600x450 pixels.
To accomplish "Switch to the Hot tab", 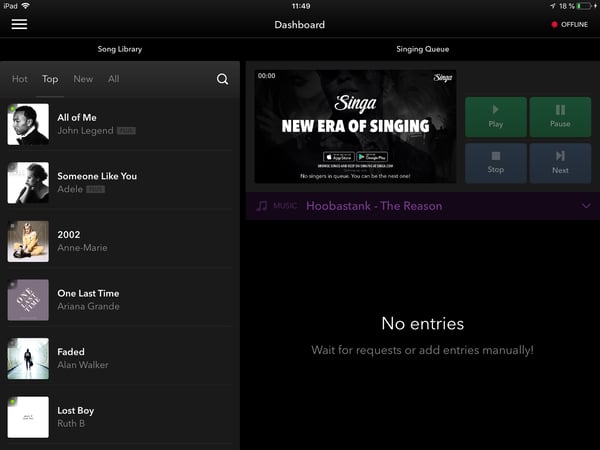I will (x=20, y=79).
